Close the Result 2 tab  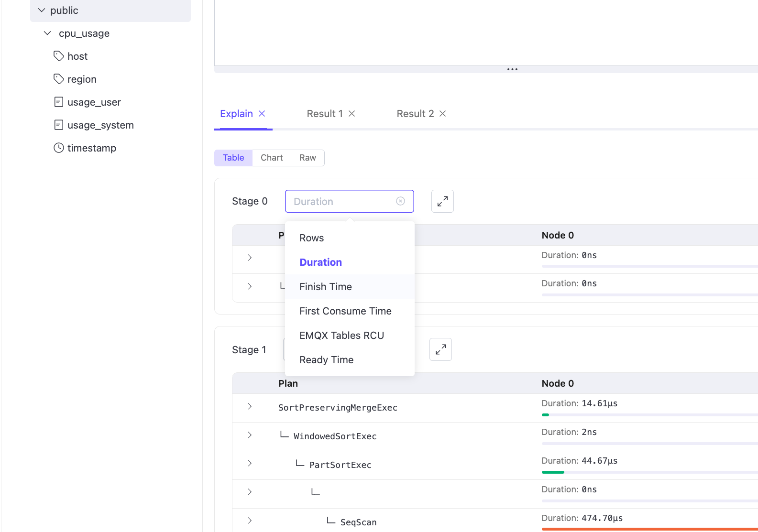[x=442, y=114]
